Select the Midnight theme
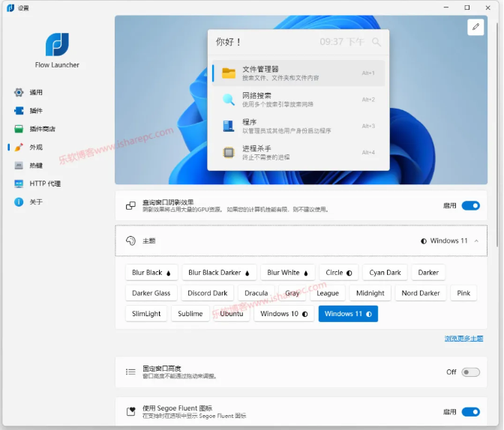504x430 pixels. point(370,293)
